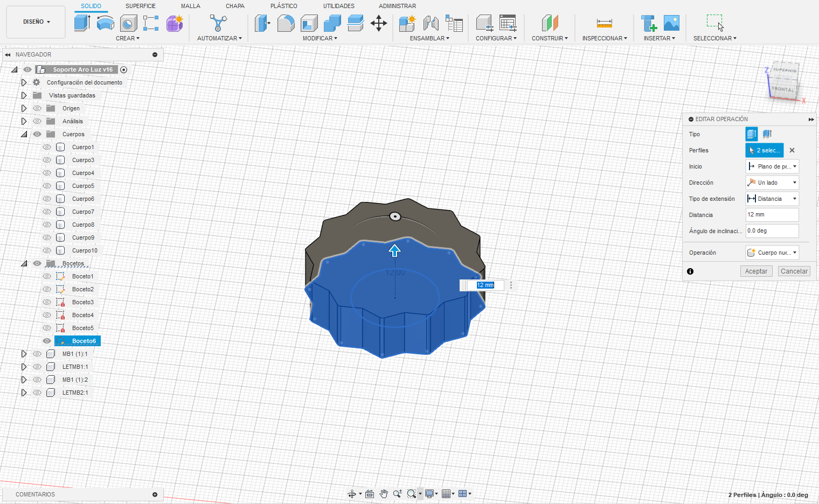Select the Pan hand tool

point(384,494)
